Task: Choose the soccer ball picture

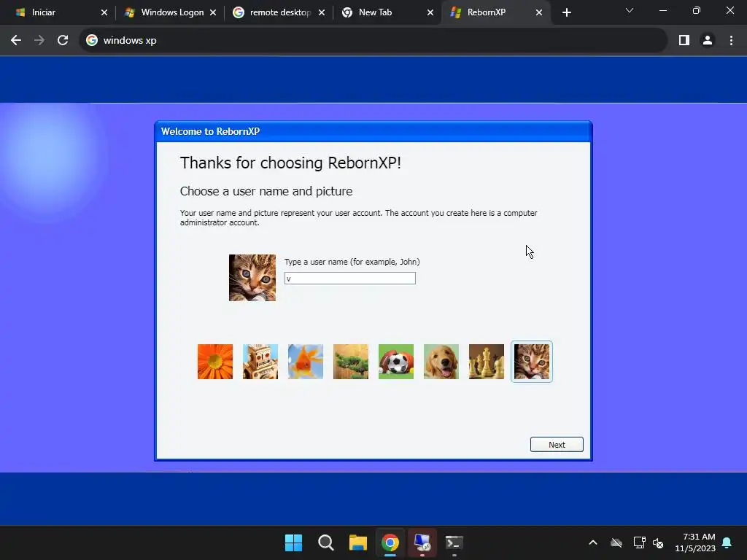Action: pyautogui.click(x=396, y=362)
